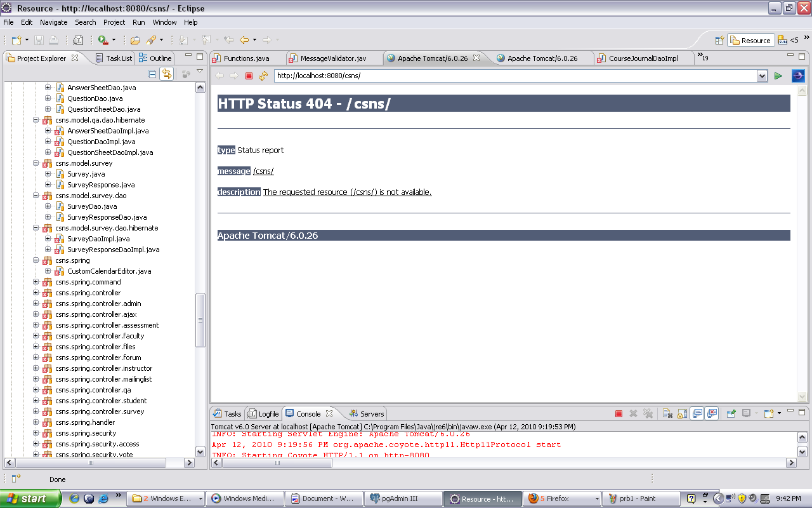Collapse the csns.model.survey.dao package
This screenshot has height=508, width=812.
click(x=36, y=196)
